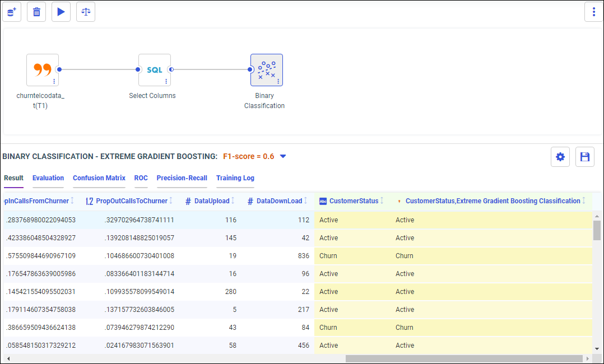Open options menu on Binary Classification node
The height and width of the screenshot is (364, 604).
point(278,81)
